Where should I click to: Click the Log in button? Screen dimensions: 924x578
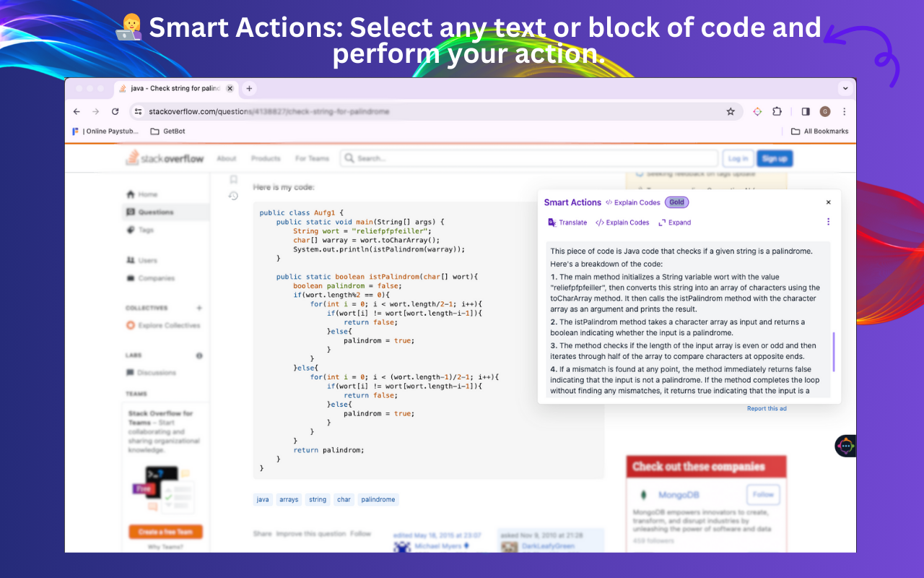click(x=738, y=158)
